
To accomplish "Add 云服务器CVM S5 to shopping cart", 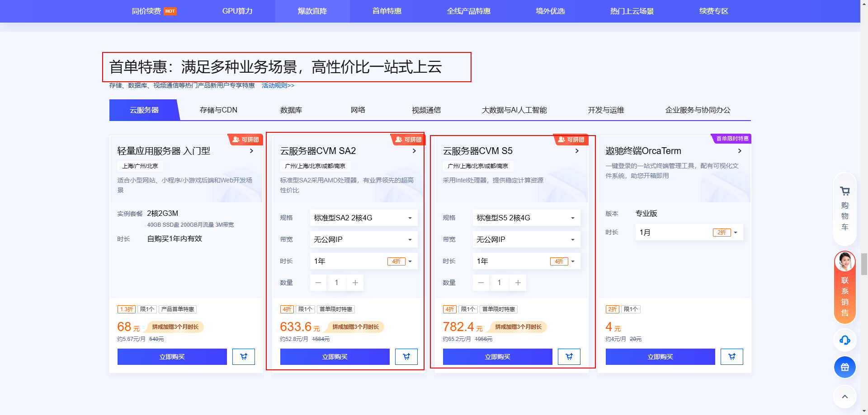I will tap(569, 357).
